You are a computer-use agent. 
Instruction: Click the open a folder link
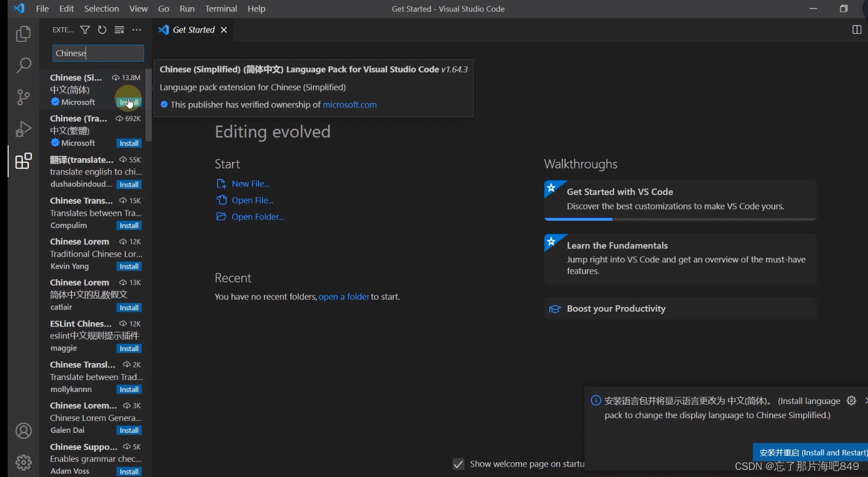point(344,297)
